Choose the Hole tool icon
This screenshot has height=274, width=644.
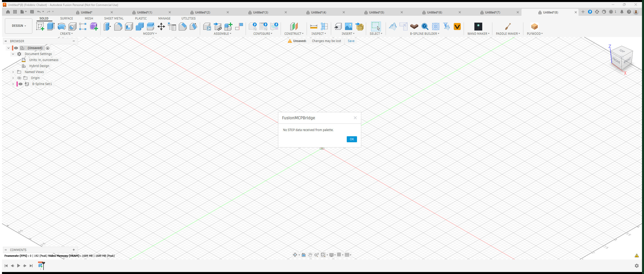(72, 26)
